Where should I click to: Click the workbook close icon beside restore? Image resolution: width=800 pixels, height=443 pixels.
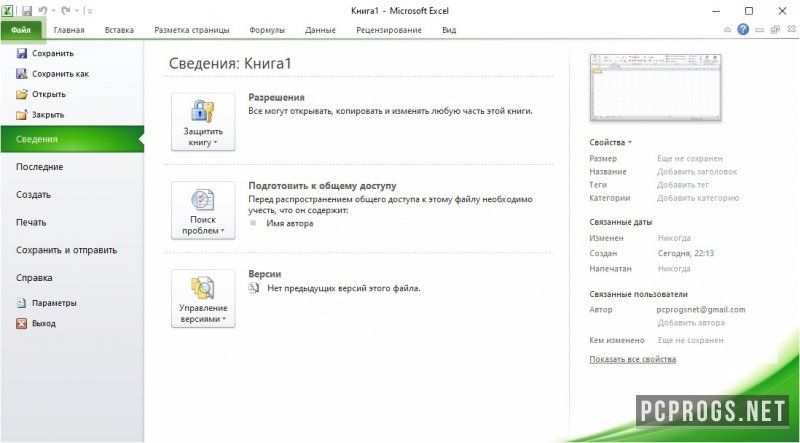point(791,30)
